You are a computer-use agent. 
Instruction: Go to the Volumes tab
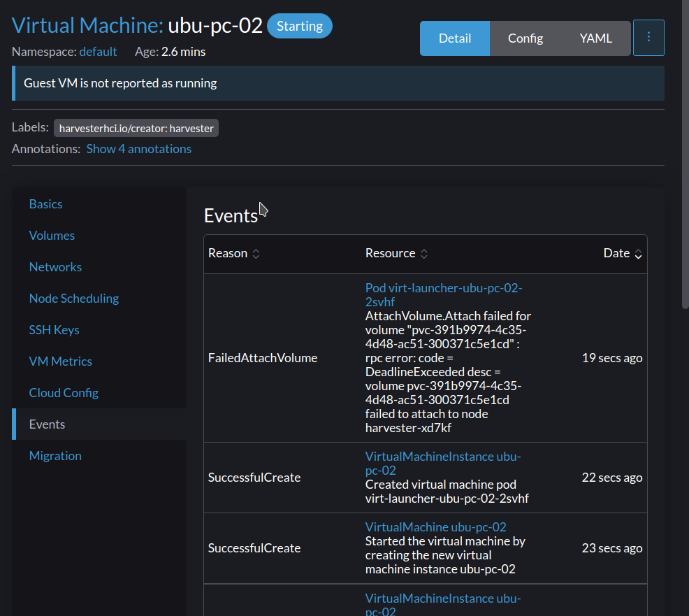point(52,235)
